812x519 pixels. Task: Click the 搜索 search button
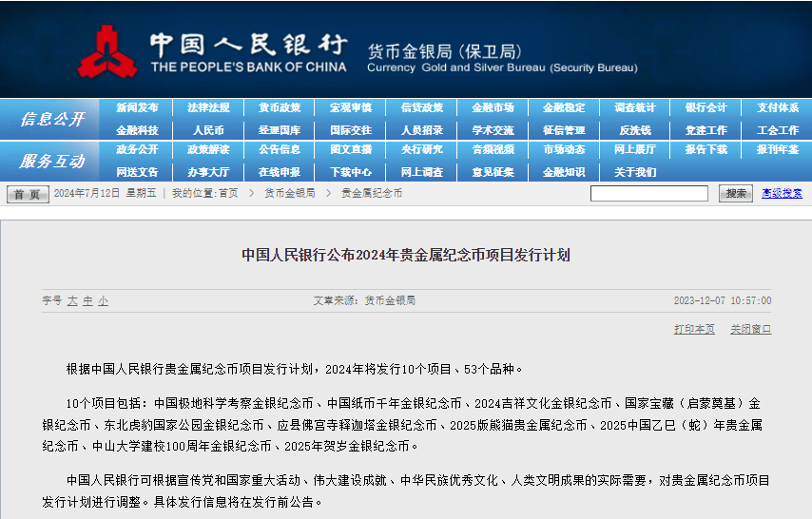click(x=735, y=193)
